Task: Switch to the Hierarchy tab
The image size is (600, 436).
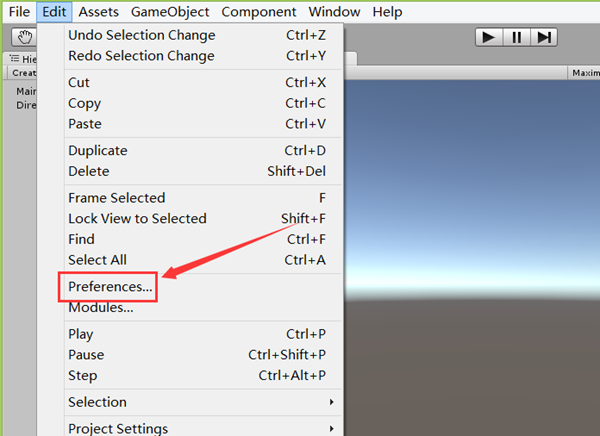Action: tap(24, 59)
